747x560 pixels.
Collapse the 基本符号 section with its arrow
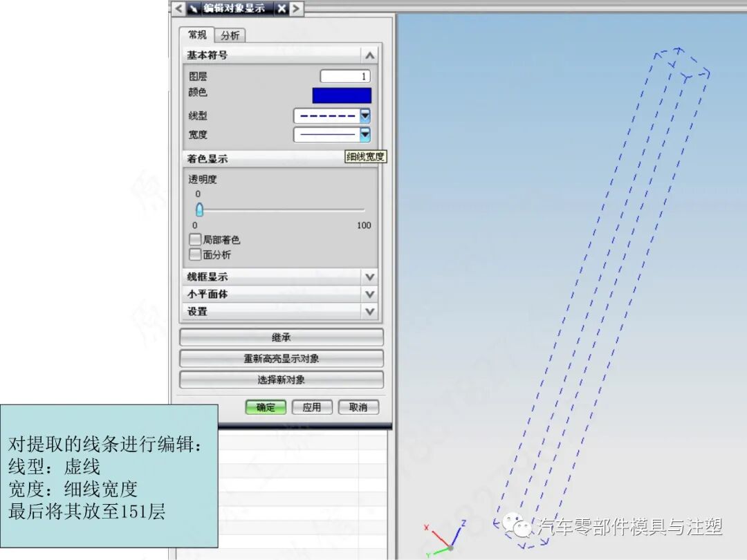click(370, 55)
